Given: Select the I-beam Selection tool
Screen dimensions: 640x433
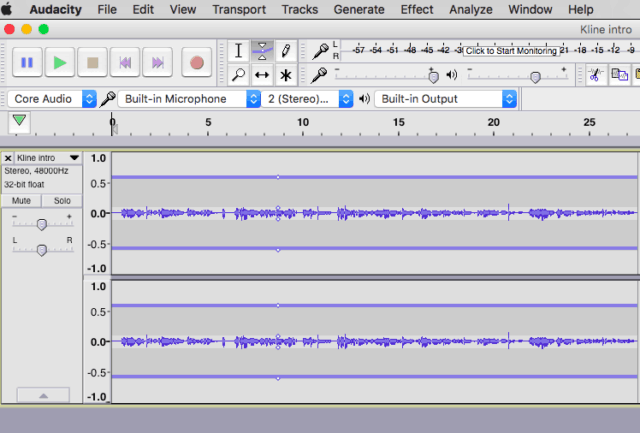Looking at the screenshot, I should [238, 51].
